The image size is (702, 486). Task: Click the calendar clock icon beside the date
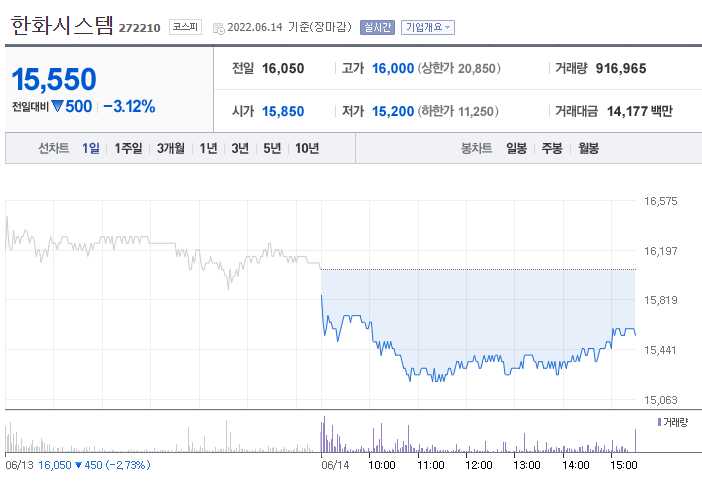pyautogui.click(x=218, y=29)
